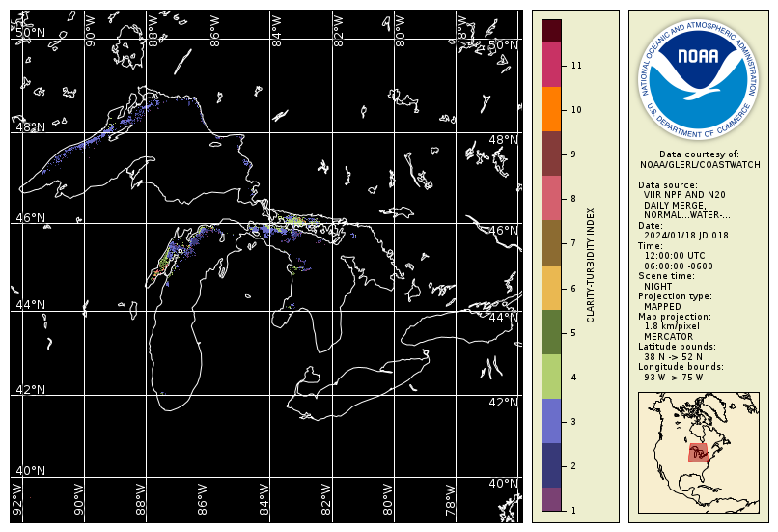Click the legend tick label '1'
This screenshot has height=532, width=778.
[x=573, y=511]
